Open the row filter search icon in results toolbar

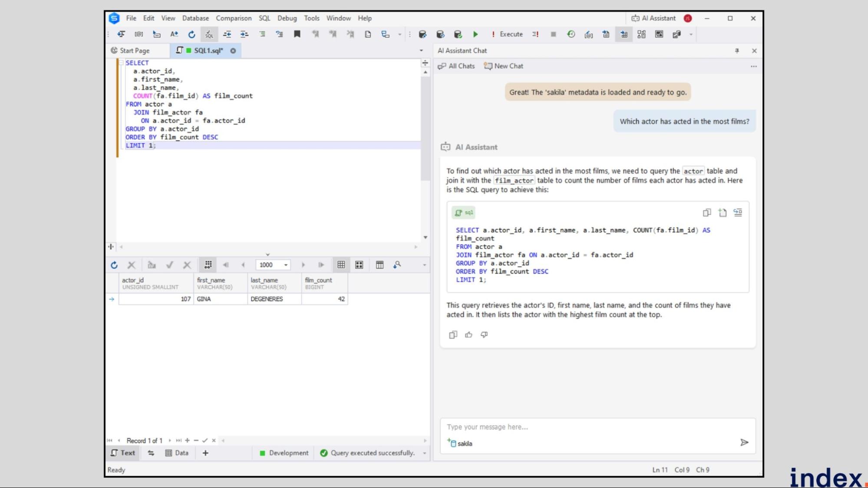coord(397,265)
